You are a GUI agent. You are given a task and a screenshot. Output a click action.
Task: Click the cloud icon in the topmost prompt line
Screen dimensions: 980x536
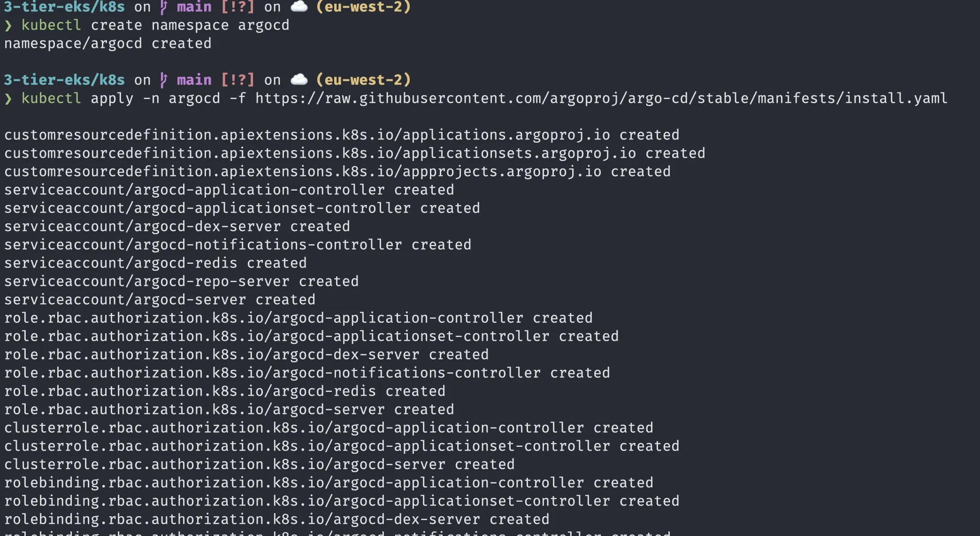click(x=299, y=7)
